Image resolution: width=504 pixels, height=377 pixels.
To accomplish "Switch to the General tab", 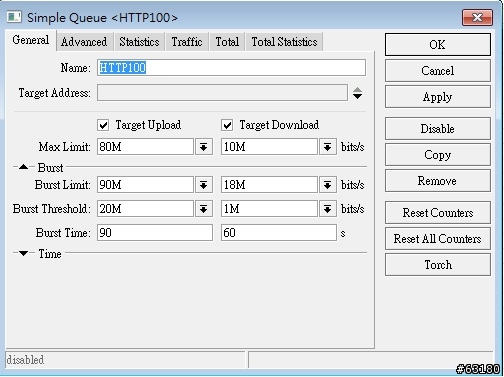I will click(31, 40).
